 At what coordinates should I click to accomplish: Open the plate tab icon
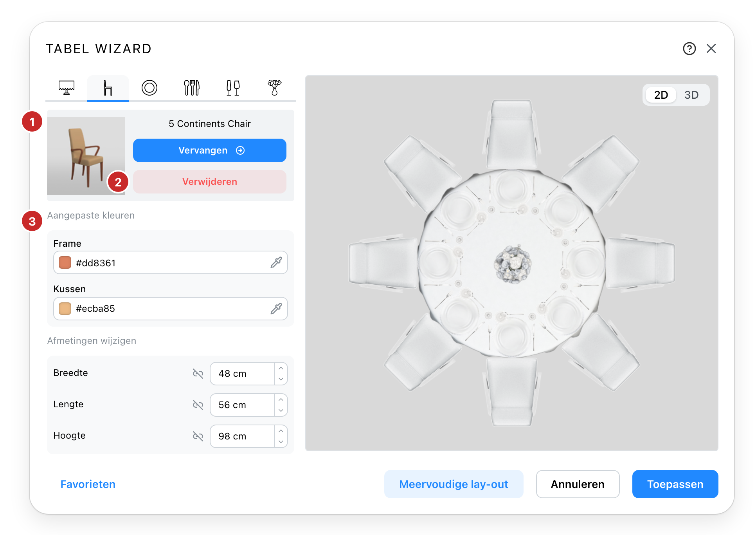point(149,88)
